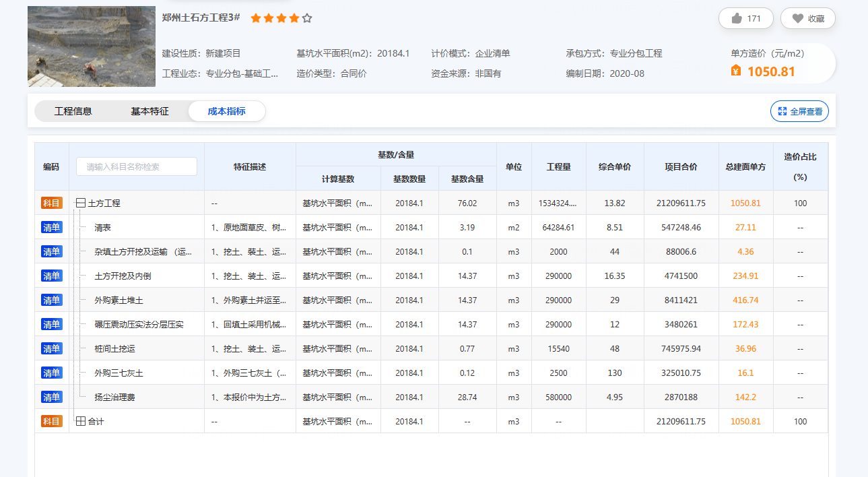Click the 科目 tag on 合计 row
Image resolution: width=868 pixels, height=477 pixels.
click(x=52, y=421)
